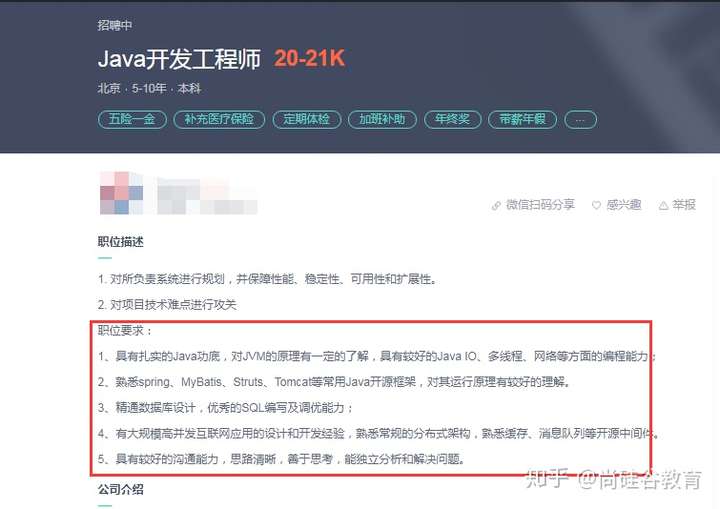Image resolution: width=720 pixels, height=509 pixels.
Task: Click the WeChat share link icon
Action: click(496, 205)
